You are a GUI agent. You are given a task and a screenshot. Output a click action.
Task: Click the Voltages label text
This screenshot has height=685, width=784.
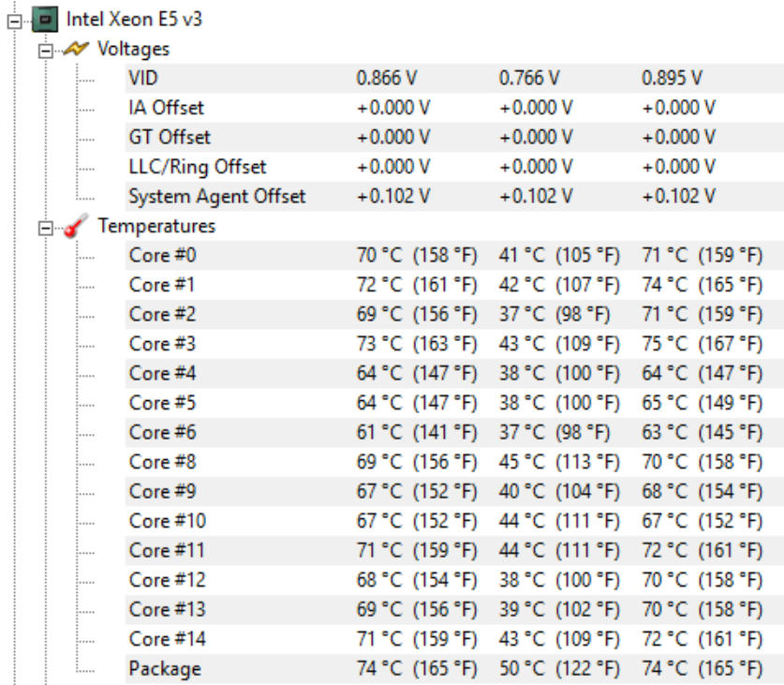tap(134, 49)
